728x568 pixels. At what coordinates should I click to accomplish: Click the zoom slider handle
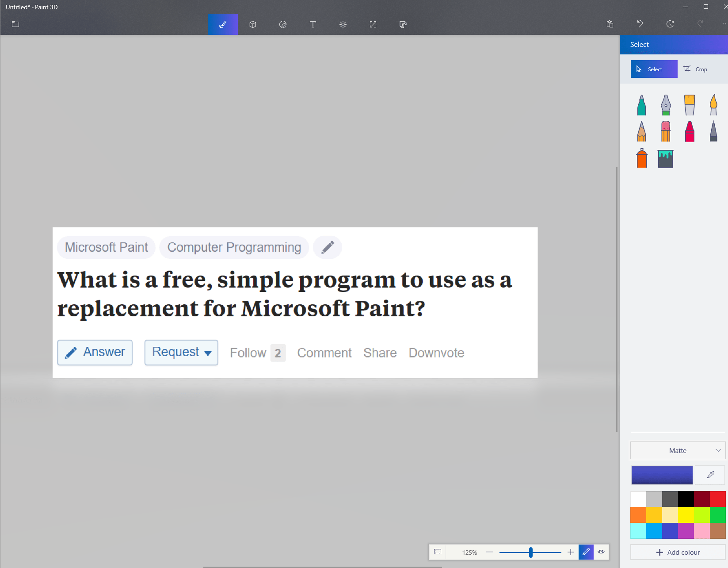pos(531,552)
